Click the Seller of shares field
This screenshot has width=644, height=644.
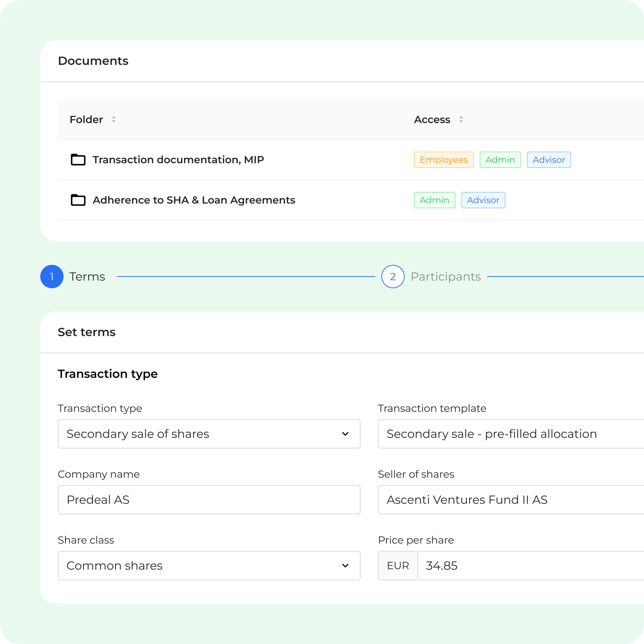[x=510, y=499]
